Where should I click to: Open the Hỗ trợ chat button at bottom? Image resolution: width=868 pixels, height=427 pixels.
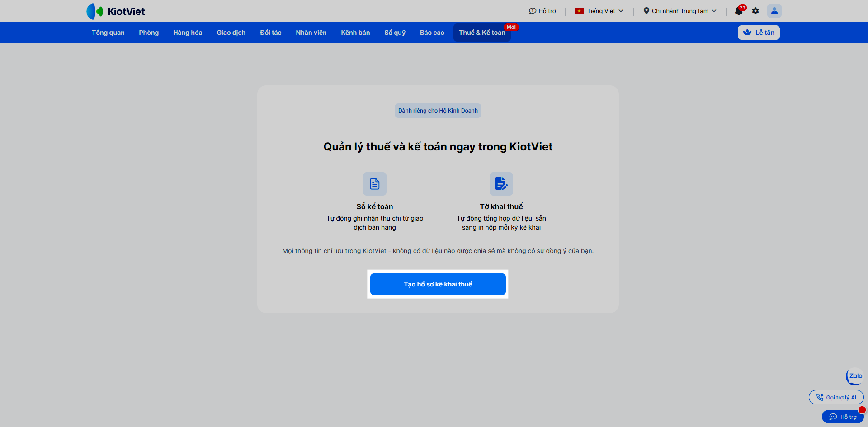pyautogui.click(x=843, y=417)
